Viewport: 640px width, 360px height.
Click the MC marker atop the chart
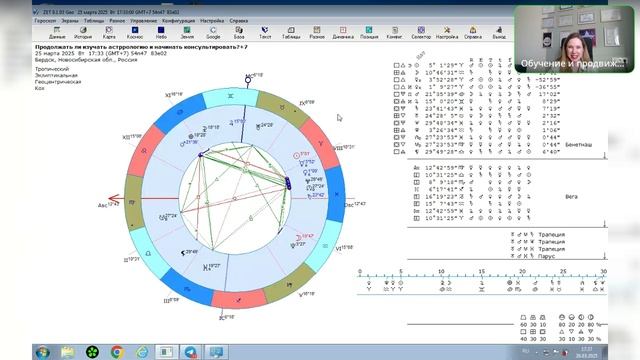tap(248, 80)
